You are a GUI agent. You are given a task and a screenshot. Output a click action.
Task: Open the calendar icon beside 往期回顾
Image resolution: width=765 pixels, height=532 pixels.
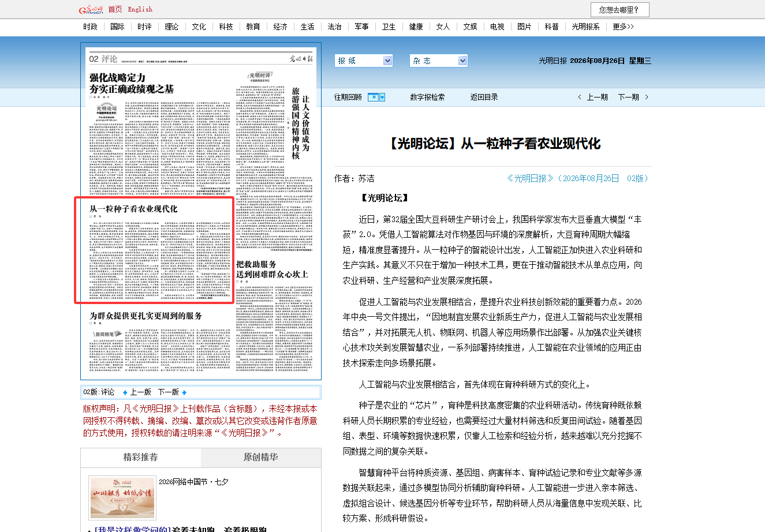click(373, 97)
